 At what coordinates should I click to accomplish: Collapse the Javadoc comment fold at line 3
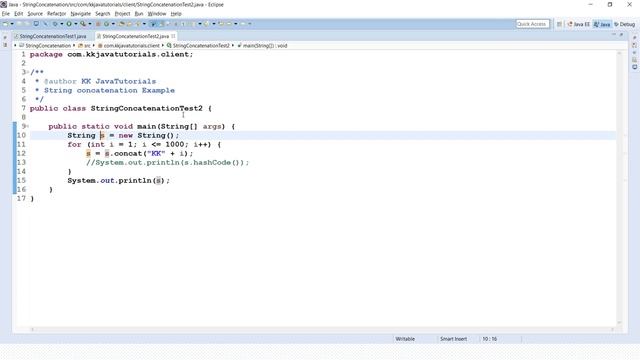click(x=28, y=72)
